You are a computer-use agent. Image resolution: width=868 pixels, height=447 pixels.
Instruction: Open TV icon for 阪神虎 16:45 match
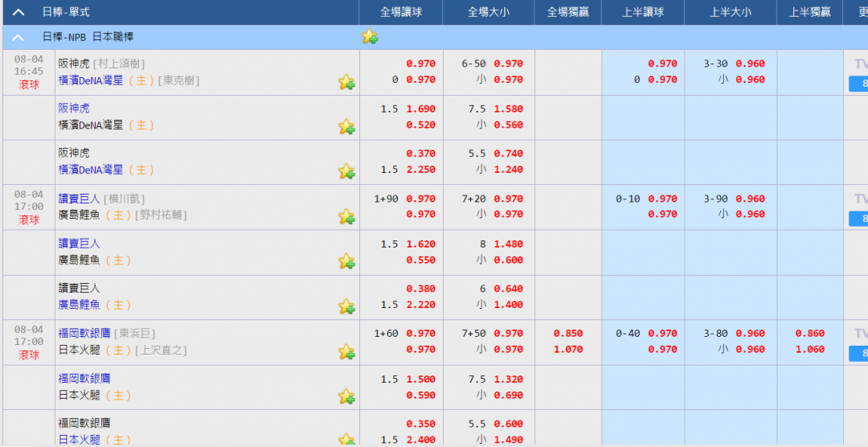861,64
